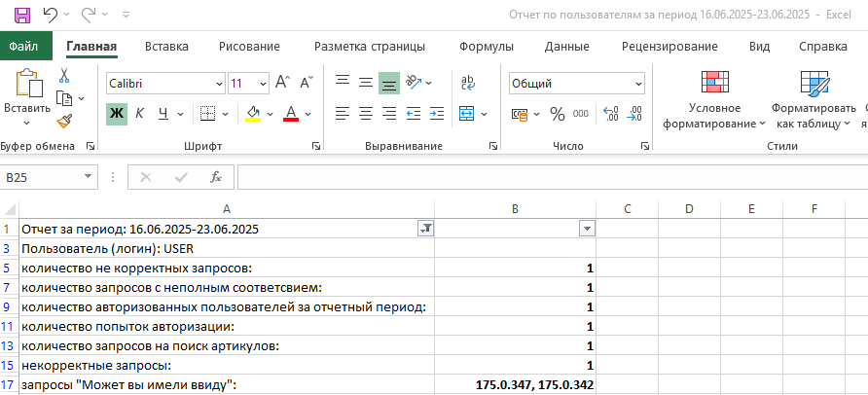Open underline style dropdown arrow

180,114
